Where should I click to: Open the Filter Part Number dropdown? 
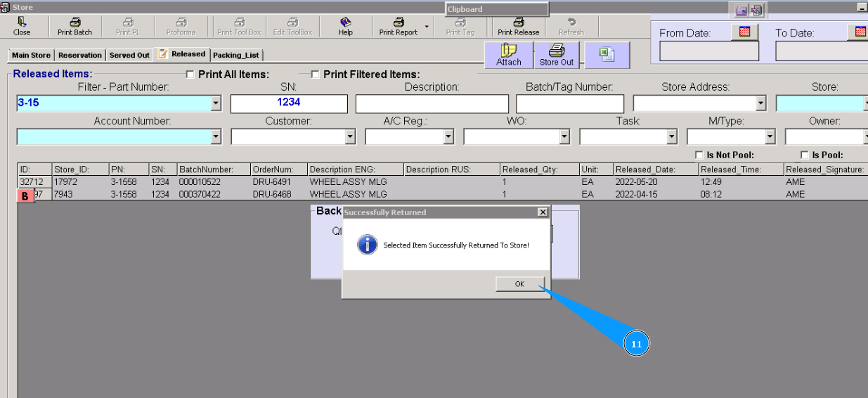point(216,103)
